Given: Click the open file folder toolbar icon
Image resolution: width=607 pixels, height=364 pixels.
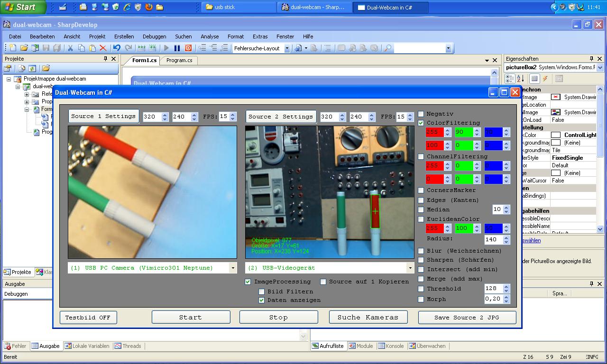Looking at the screenshot, I should (24, 48).
